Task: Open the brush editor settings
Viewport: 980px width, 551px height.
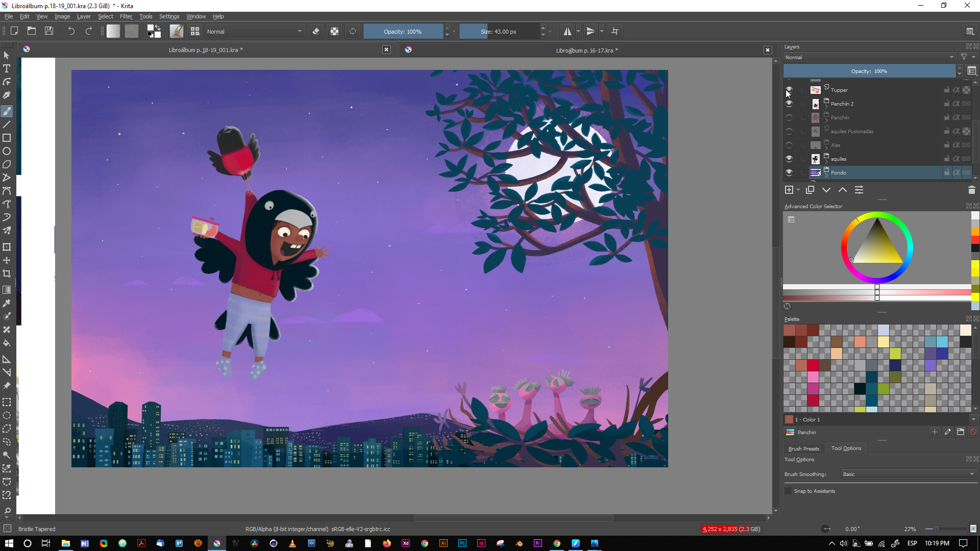Action: [177, 31]
